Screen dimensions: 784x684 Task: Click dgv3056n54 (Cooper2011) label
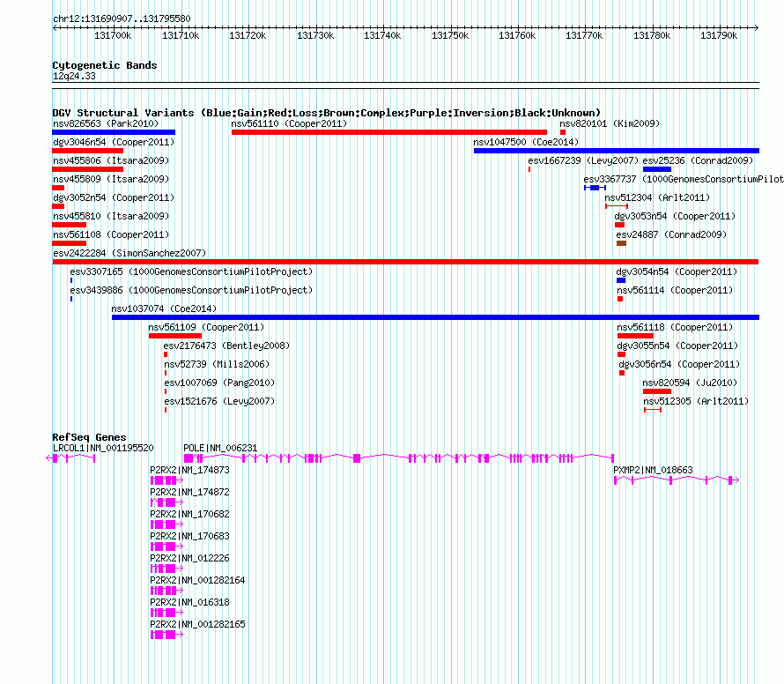[x=679, y=364]
